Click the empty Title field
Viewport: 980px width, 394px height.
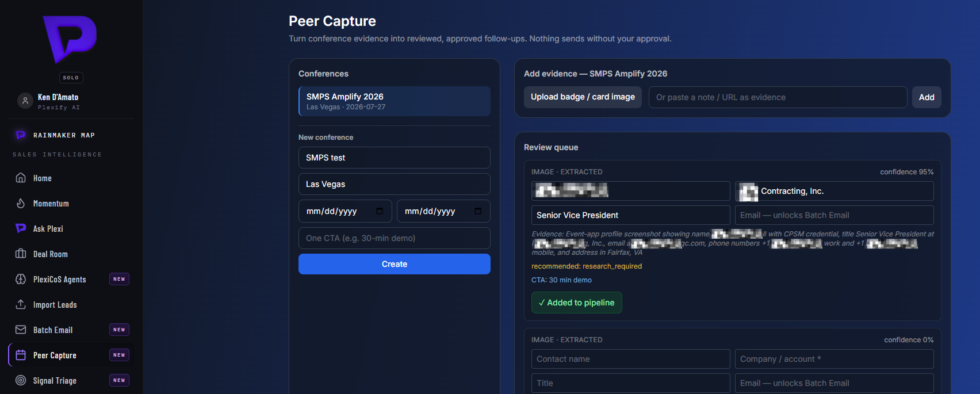631,383
